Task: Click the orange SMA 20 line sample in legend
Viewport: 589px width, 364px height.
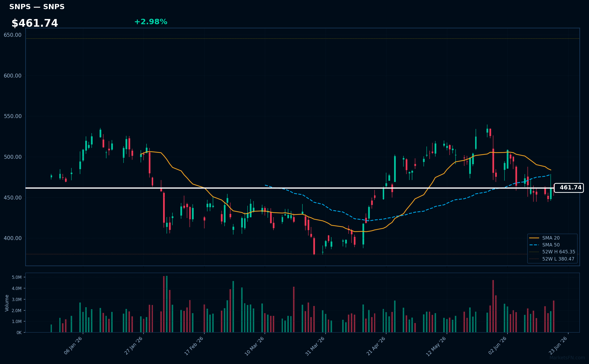Action: click(534, 238)
